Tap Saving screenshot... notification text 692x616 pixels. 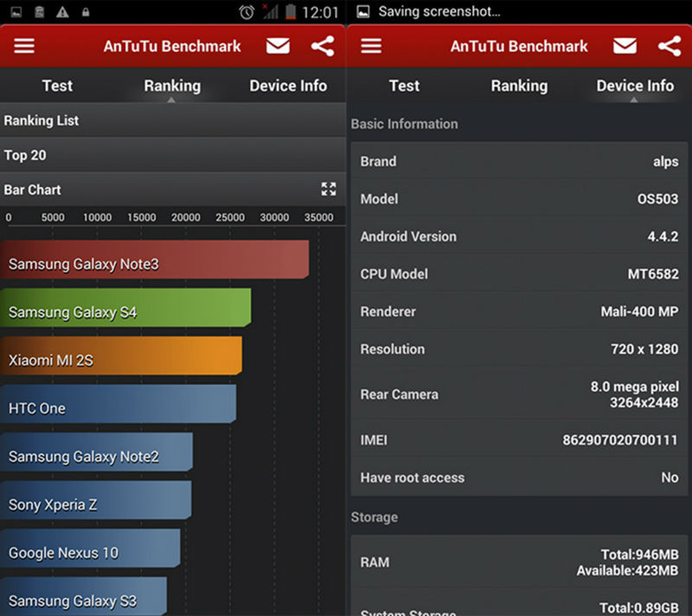[x=439, y=11]
